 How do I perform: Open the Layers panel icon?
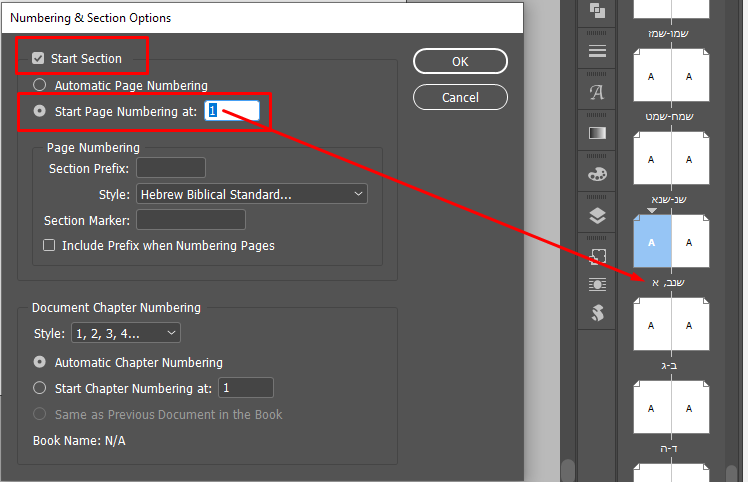pos(597,216)
